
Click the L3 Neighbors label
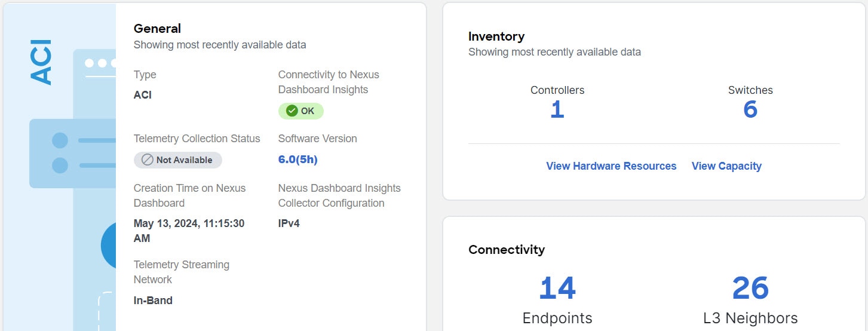coord(750,318)
